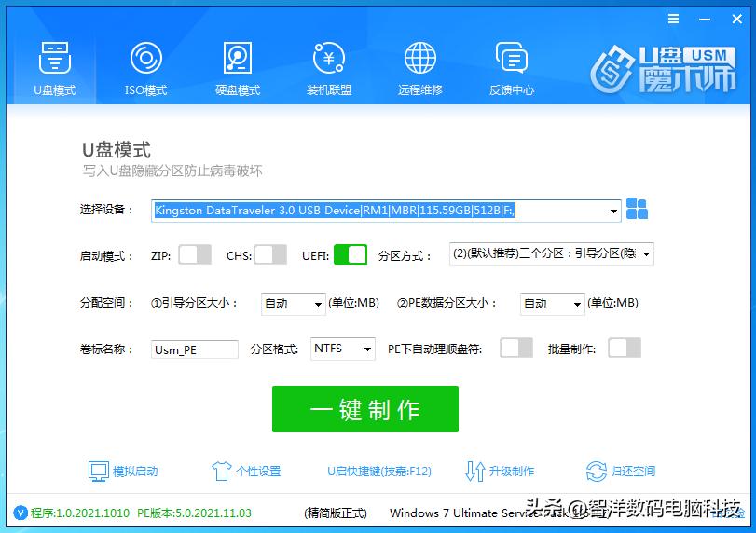Screen dimensions: 756x533
Task: Open 反馈中心 section
Action: [512, 68]
